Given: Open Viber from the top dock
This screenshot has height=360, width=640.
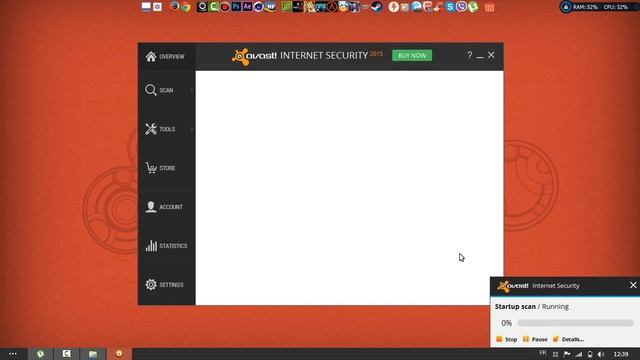Looking at the screenshot, I should [461, 7].
